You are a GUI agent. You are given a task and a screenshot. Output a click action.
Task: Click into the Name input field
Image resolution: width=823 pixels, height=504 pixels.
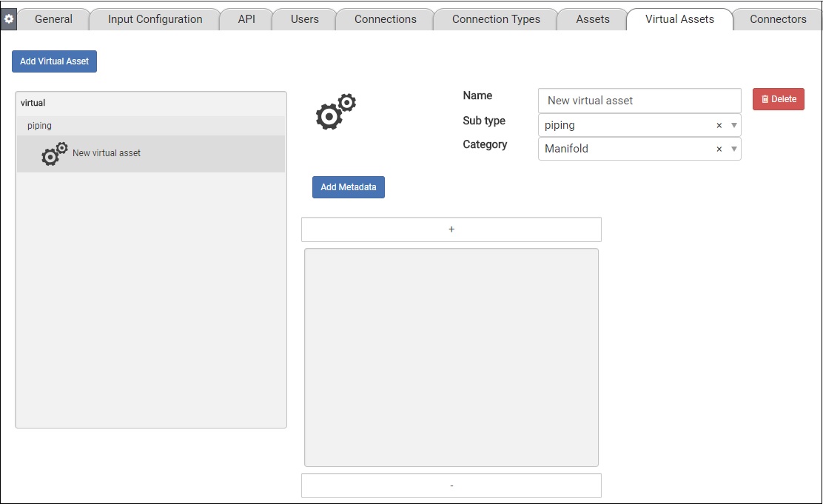639,101
